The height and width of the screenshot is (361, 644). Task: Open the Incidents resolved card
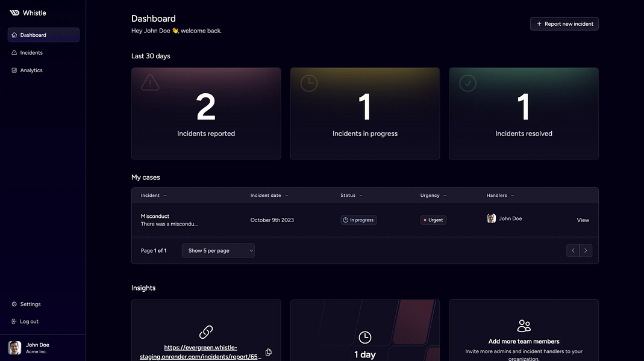tap(524, 114)
